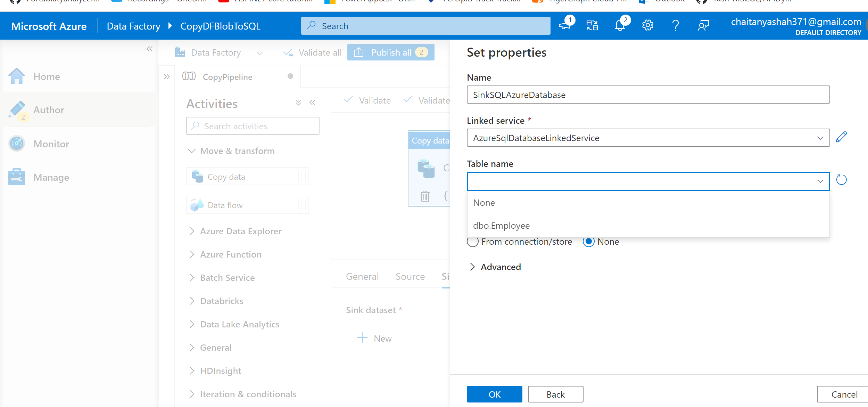The image size is (868, 407).
Task: Open the help question mark
Action: [676, 25]
